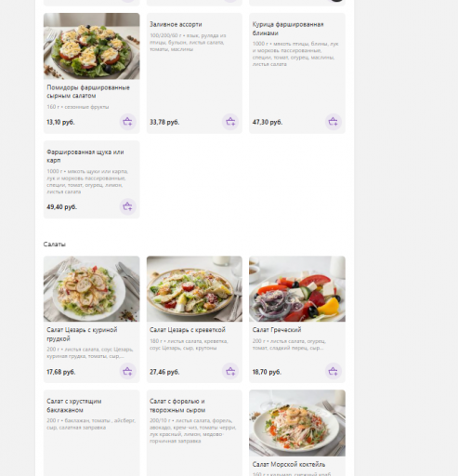Image resolution: width=458 pixels, height=476 pixels.
Task: Open Фаршированная щука или карп title
Action: 85,156
